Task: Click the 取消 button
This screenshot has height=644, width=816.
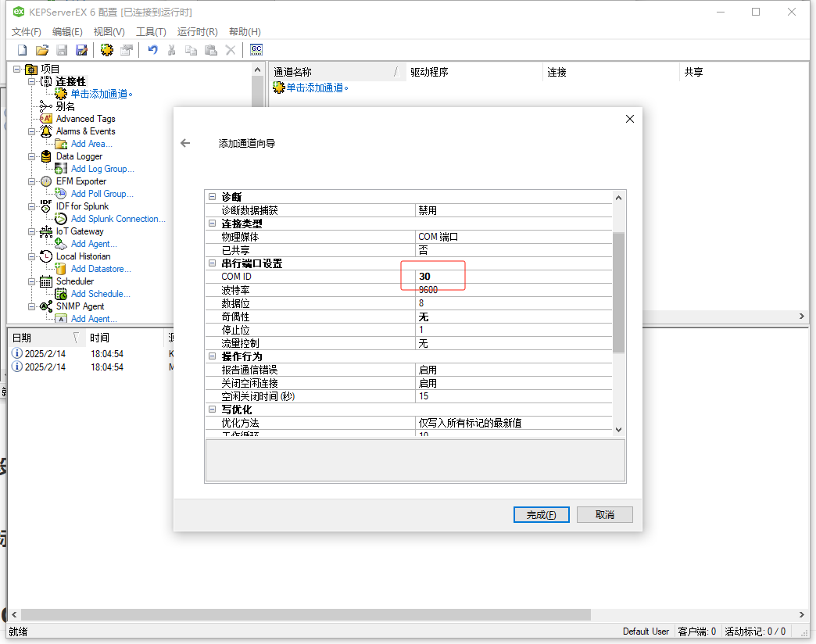Action: pyautogui.click(x=605, y=514)
